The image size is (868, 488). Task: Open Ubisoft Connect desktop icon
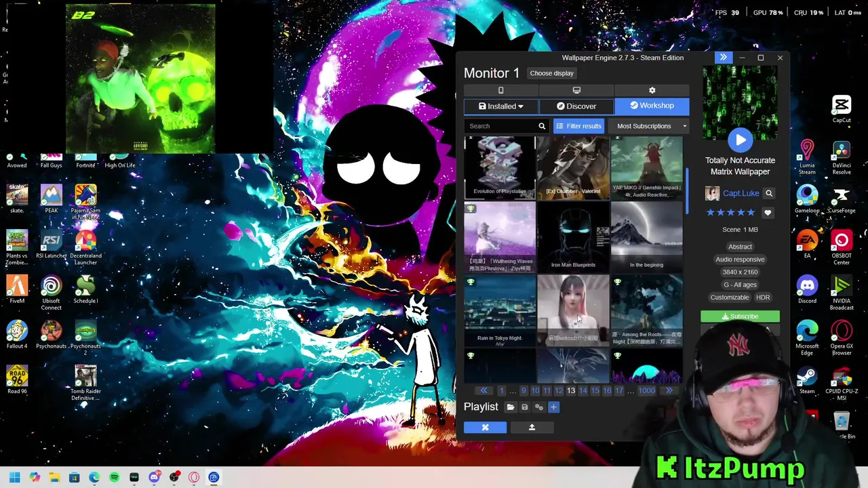coord(51,293)
